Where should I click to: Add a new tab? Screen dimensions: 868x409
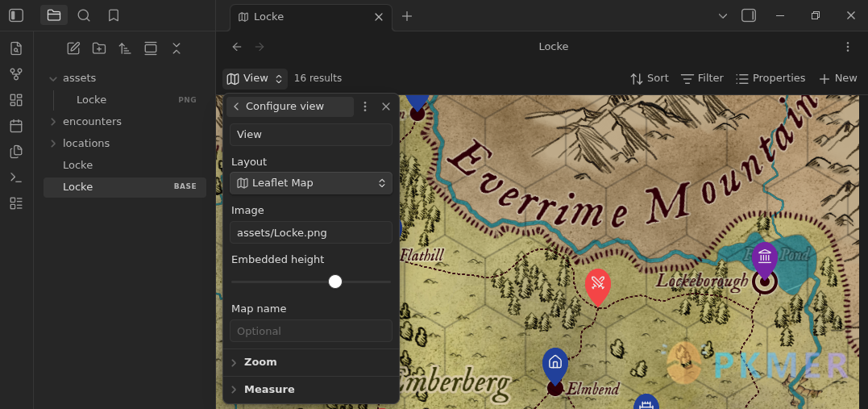pyautogui.click(x=407, y=17)
